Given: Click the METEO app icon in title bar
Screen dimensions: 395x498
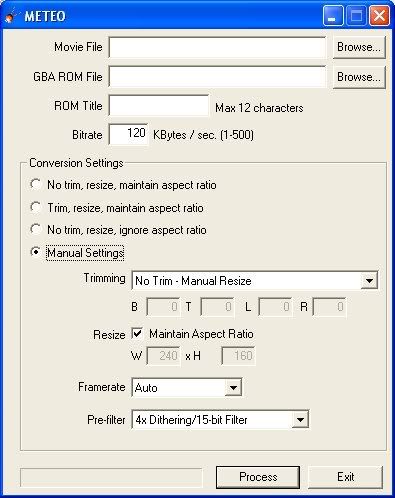Looking at the screenshot, I should pyautogui.click(x=11, y=16).
